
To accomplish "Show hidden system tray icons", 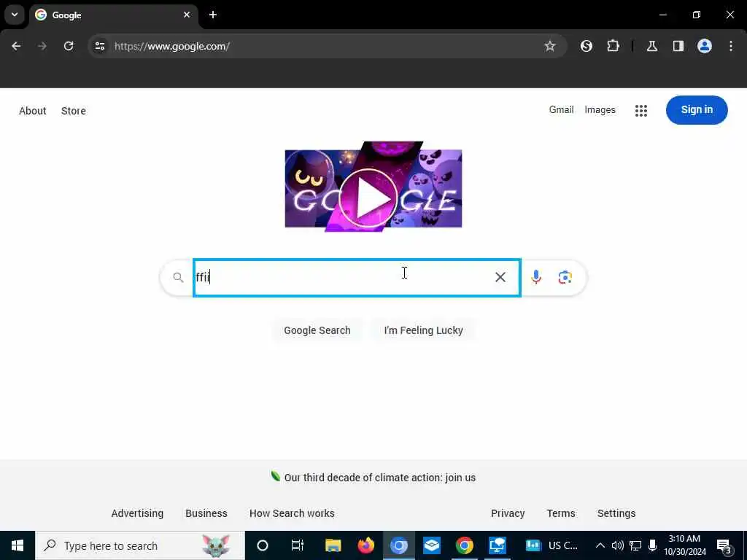I will click(600, 545).
